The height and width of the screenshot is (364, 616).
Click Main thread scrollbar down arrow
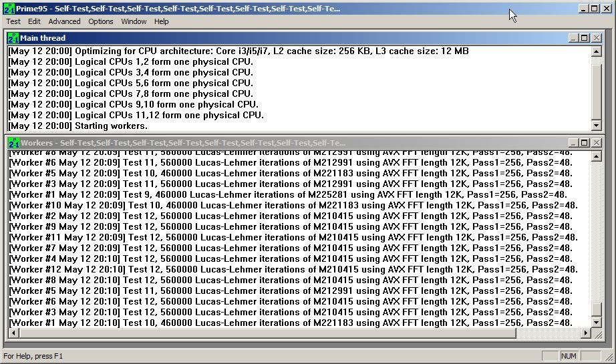[597, 126]
